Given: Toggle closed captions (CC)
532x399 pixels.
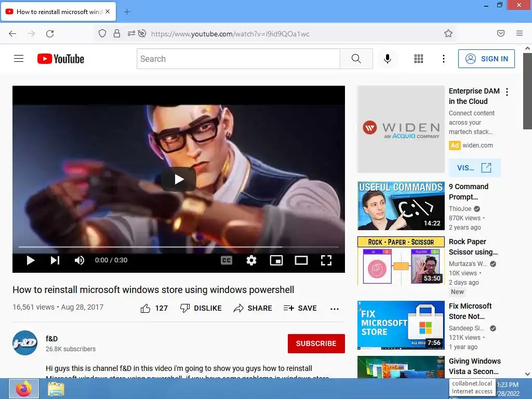Looking at the screenshot, I should click(227, 260).
